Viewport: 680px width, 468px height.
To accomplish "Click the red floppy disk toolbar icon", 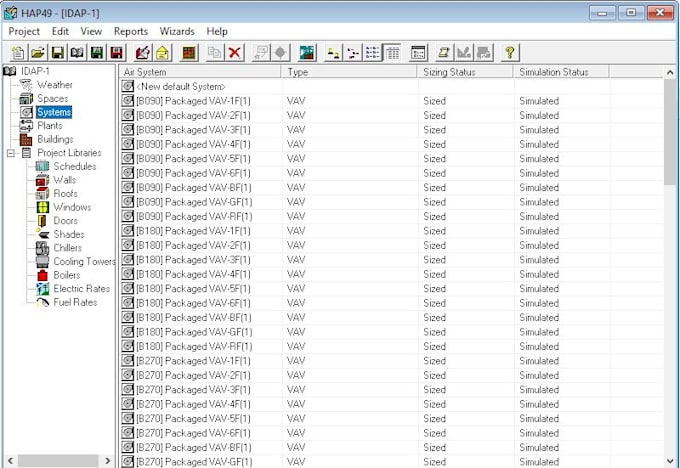I will tap(117, 53).
